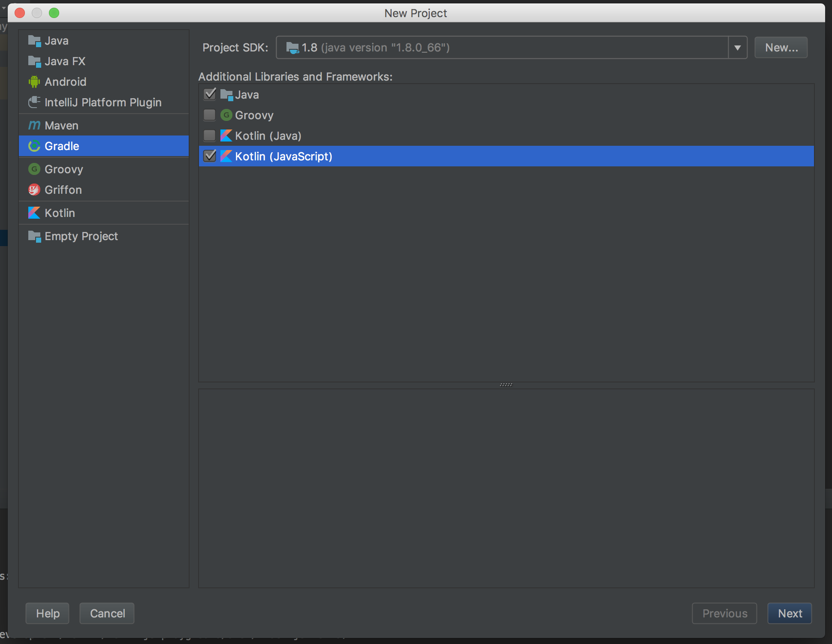The width and height of the screenshot is (832, 644).
Task: Click the Kotlin sidebar icon
Action: pyautogui.click(x=34, y=213)
